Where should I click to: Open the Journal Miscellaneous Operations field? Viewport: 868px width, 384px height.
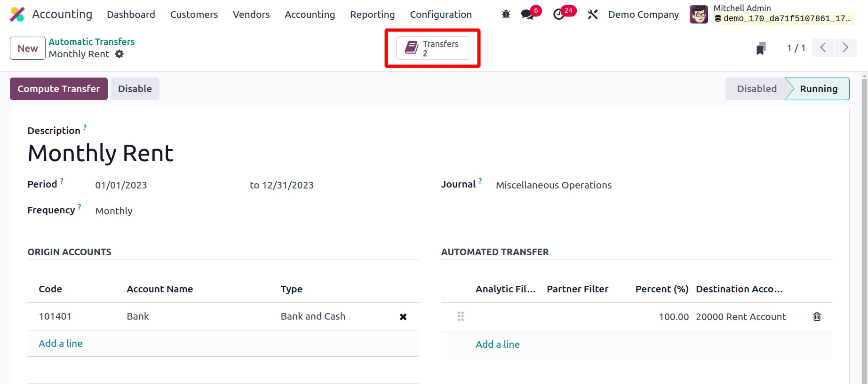(x=553, y=185)
